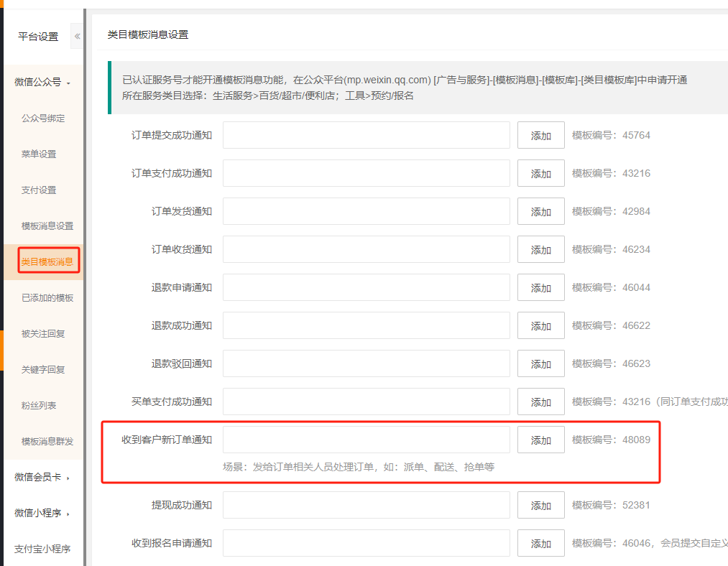This screenshot has width=728, height=566.
Task: Click the 收到报名申请通知 input box
Action: coord(366,543)
